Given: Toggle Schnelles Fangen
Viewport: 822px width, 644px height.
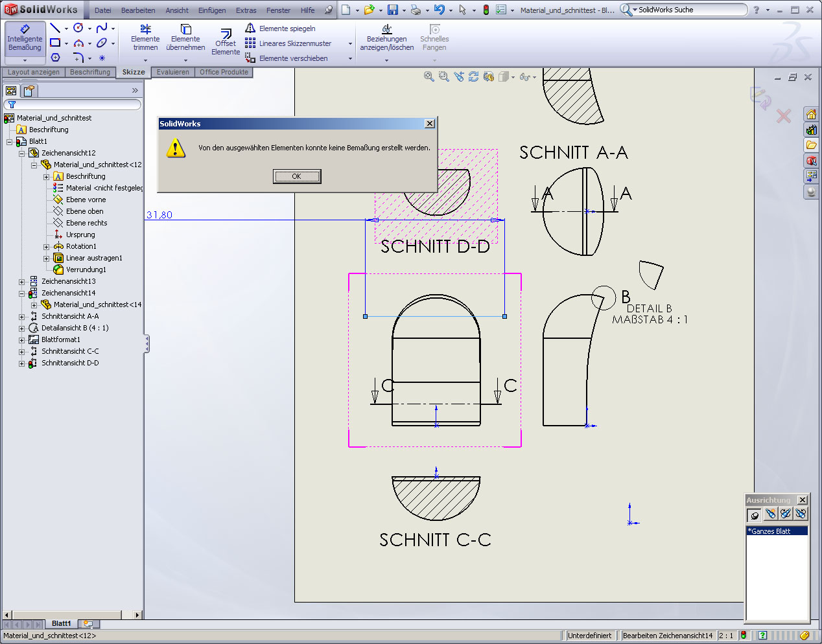Looking at the screenshot, I should point(434,38).
